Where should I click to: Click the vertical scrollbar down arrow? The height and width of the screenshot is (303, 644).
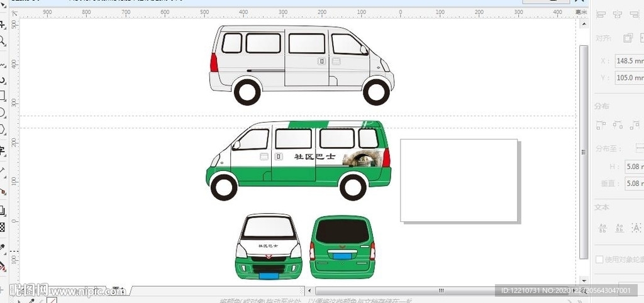point(584,280)
